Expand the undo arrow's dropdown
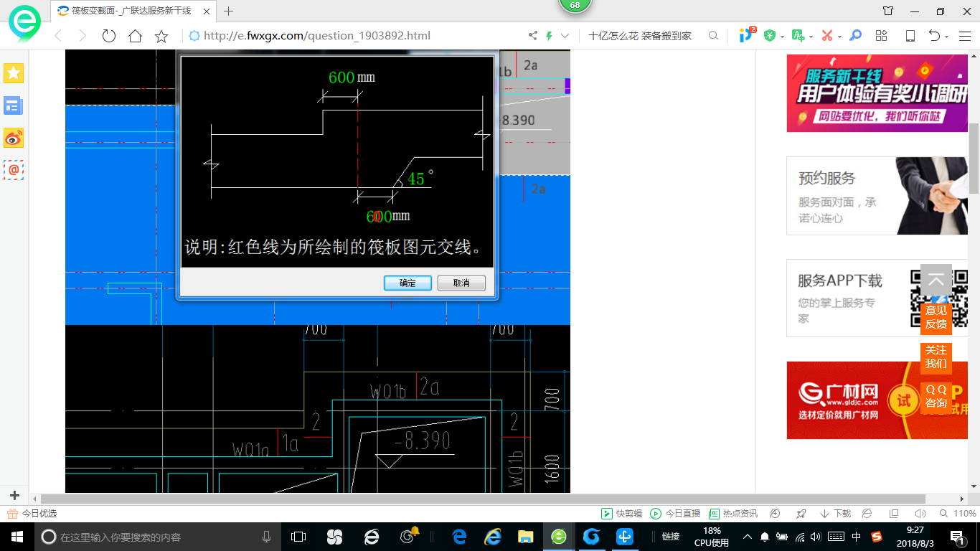 click(x=947, y=37)
